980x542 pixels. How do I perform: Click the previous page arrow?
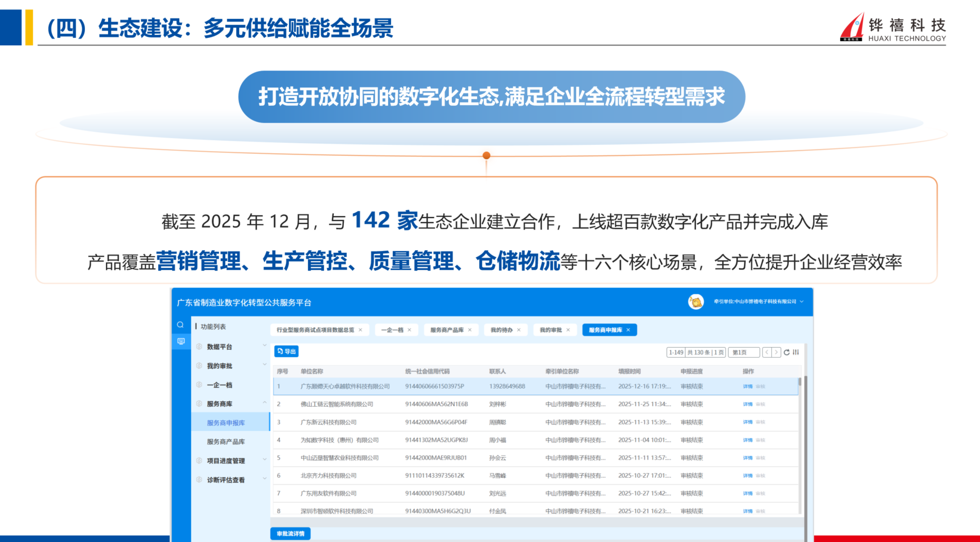[767, 352]
